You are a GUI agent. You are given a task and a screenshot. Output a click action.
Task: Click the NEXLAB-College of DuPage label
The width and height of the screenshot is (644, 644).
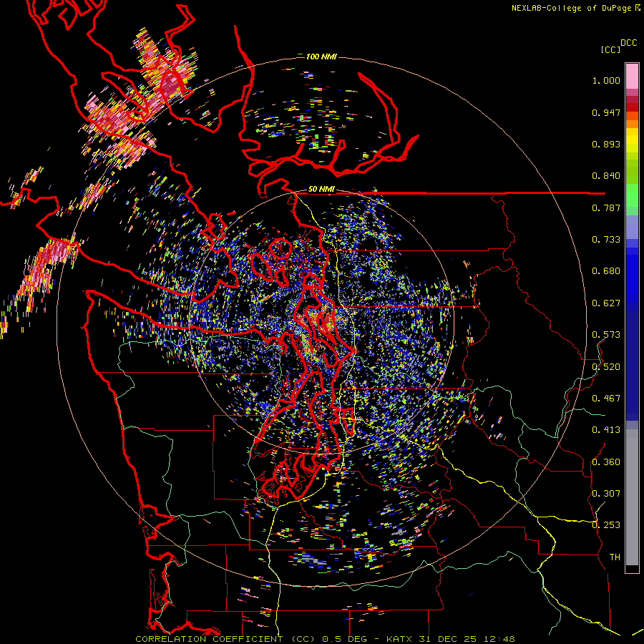(572, 8)
